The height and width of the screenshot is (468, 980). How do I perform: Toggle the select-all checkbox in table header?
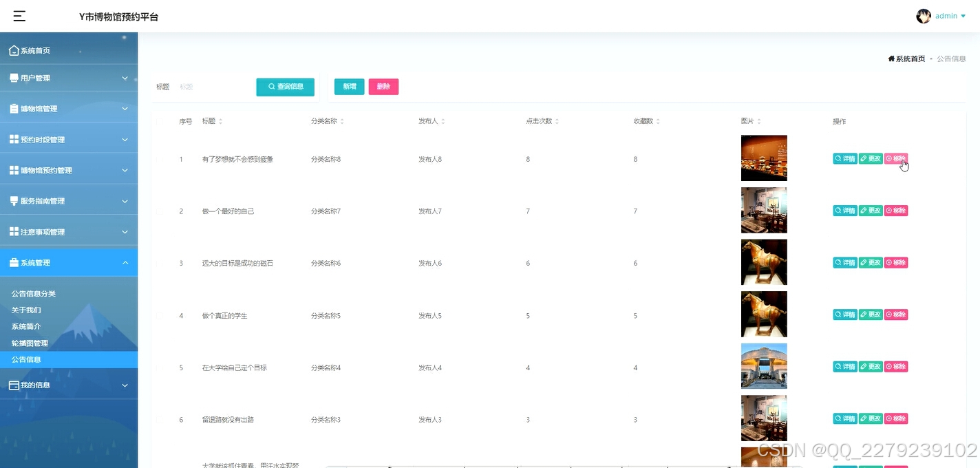click(x=160, y=121)
